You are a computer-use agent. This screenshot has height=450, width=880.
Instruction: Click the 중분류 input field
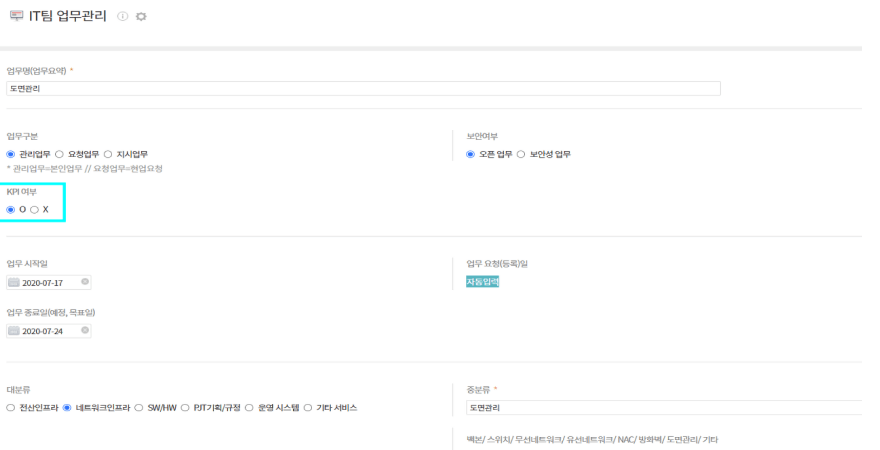coord(664,408)
